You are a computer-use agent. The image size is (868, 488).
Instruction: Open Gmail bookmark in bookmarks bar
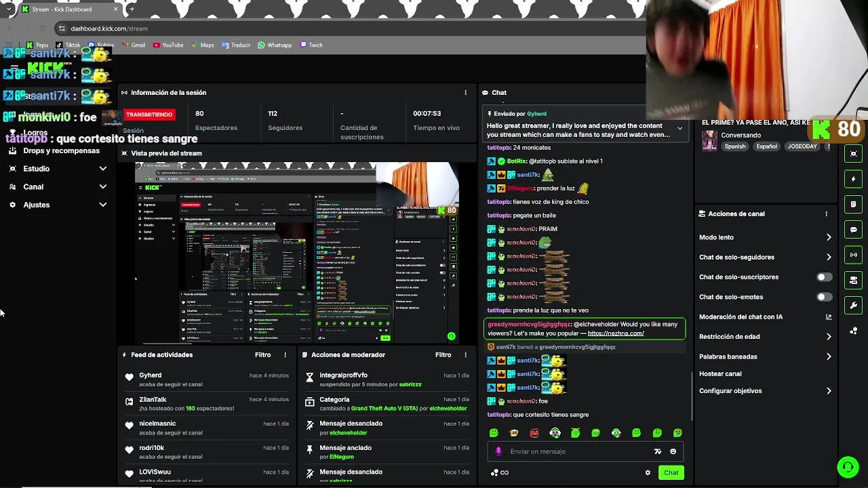tap(134, 45)
